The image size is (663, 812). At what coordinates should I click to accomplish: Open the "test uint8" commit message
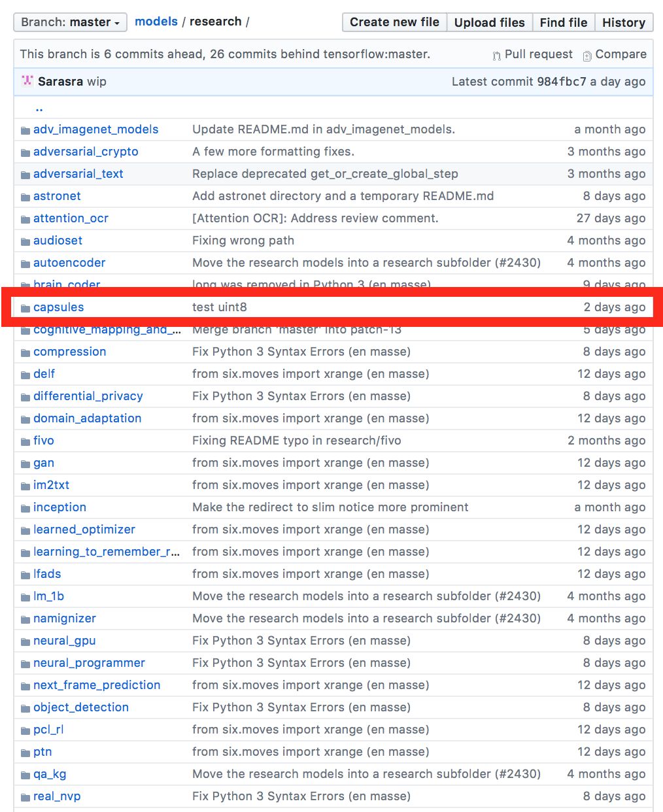click(219, 307)
